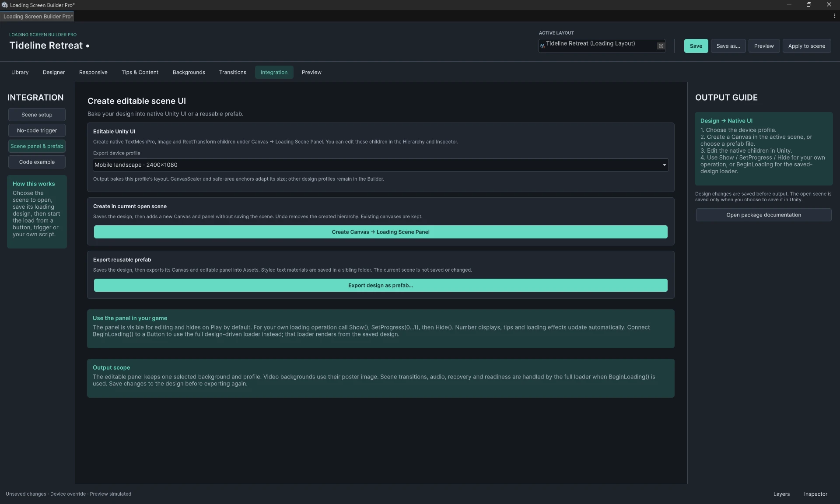
Task: Open package documentation
Action: [x=763, y=215]
